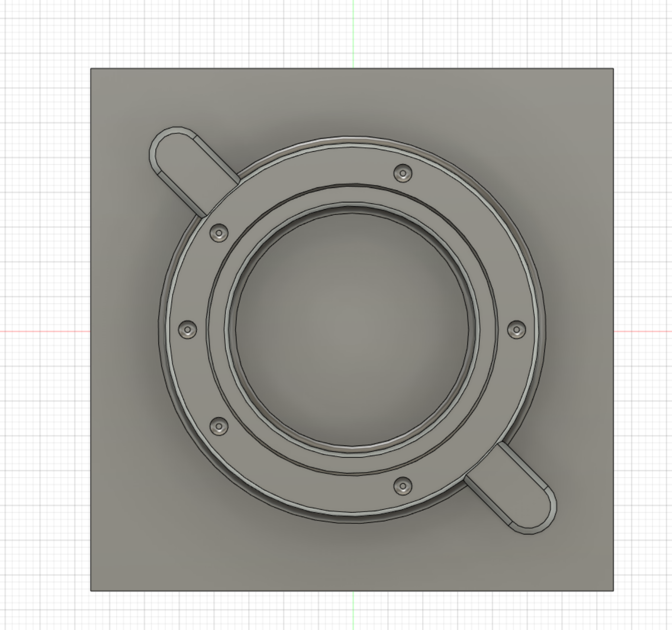Select the leftmost screw hole on the flange

188,329
